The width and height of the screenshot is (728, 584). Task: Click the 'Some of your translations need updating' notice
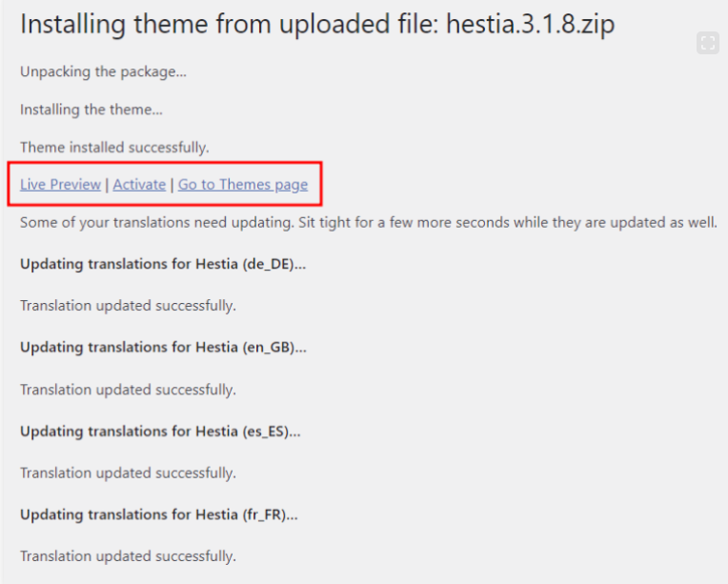369,222
